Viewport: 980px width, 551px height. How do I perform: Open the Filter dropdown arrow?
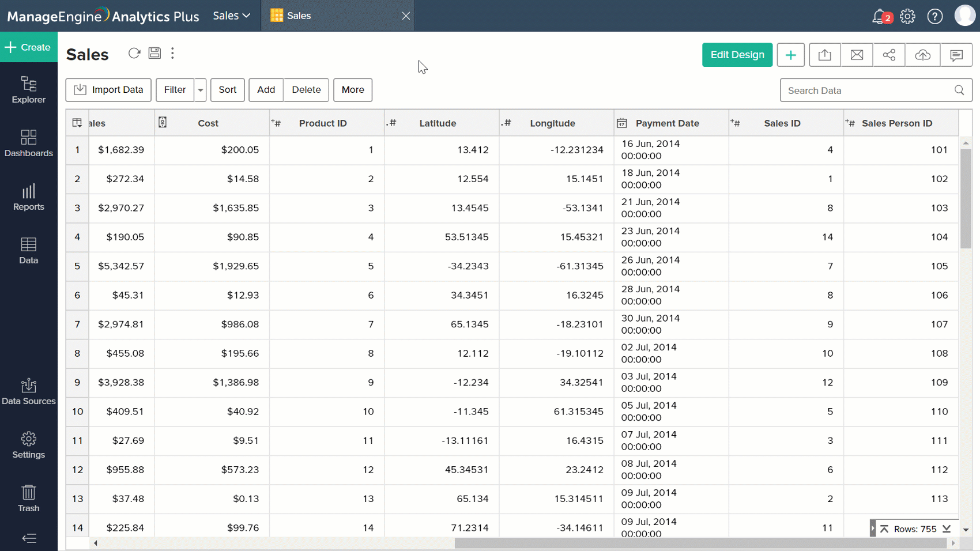[x=200, y=90]
